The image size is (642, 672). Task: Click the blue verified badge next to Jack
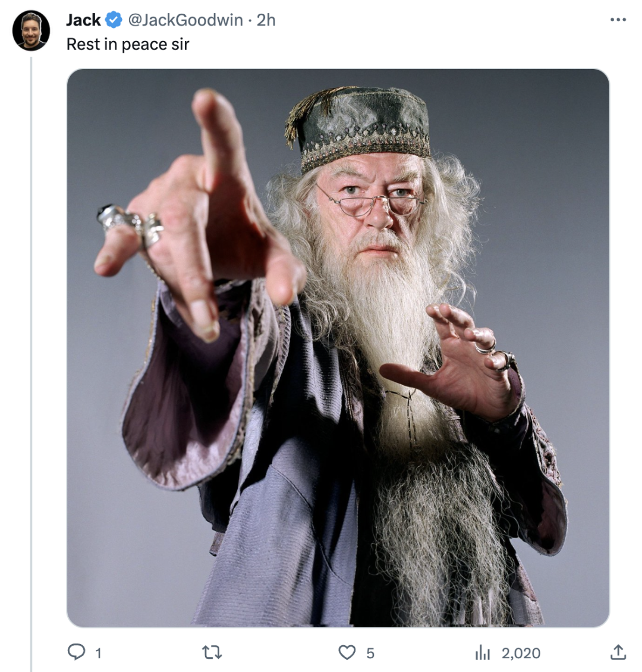114,20
